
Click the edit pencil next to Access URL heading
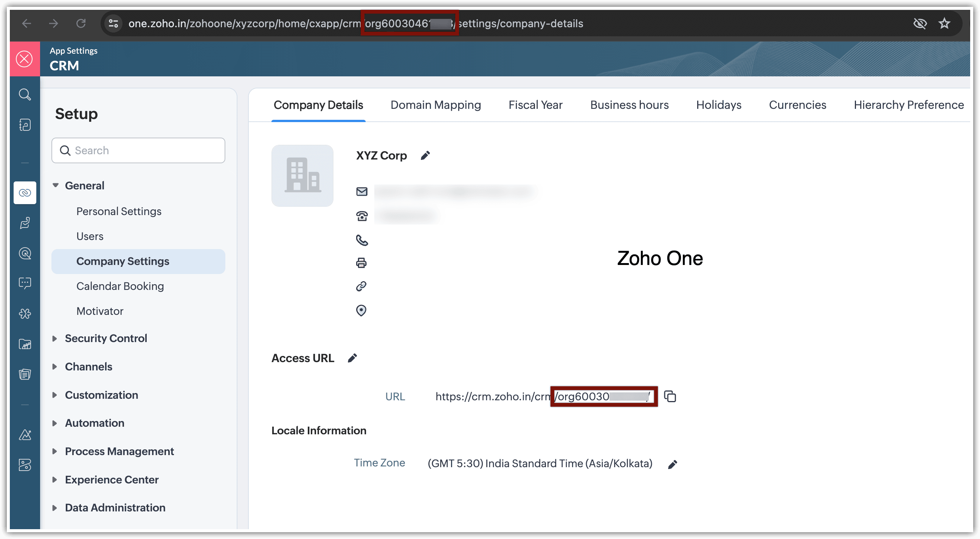[x=352, y=358]
